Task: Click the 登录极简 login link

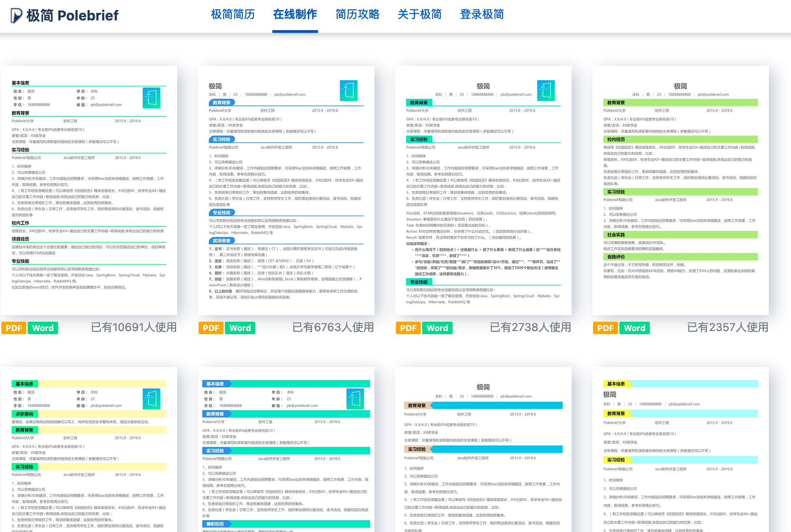Action: [x=482, y=15]
